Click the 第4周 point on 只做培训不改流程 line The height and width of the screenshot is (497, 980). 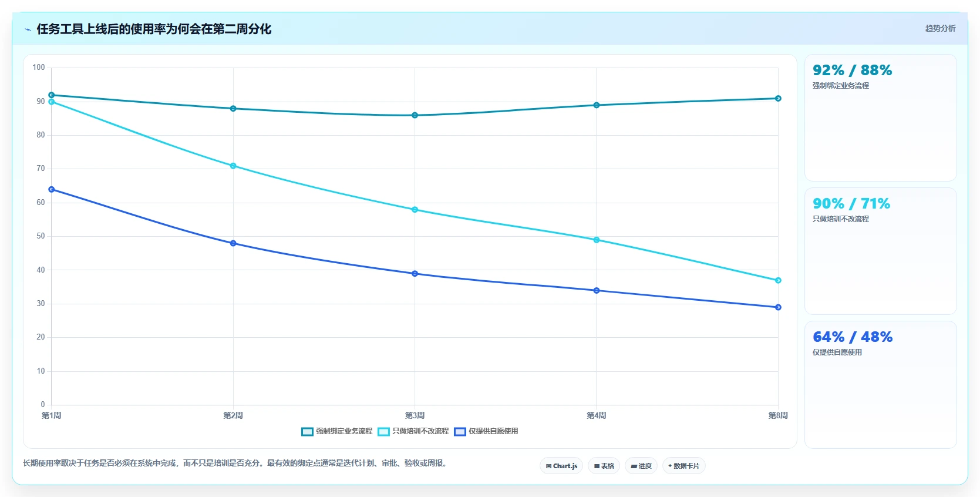click(x=597, y=240)
